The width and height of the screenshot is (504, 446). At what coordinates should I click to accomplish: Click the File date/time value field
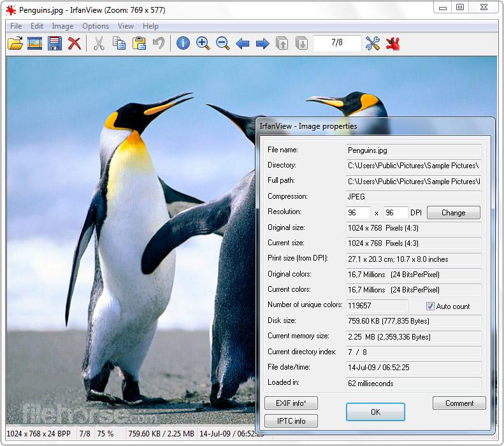pyautogui.click(x=414, y=368)
